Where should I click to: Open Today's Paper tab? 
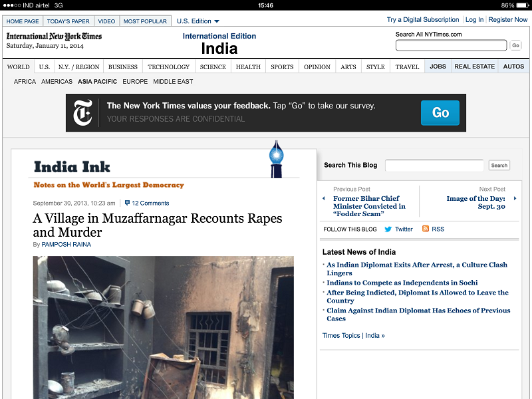click(x=68, y=21)
